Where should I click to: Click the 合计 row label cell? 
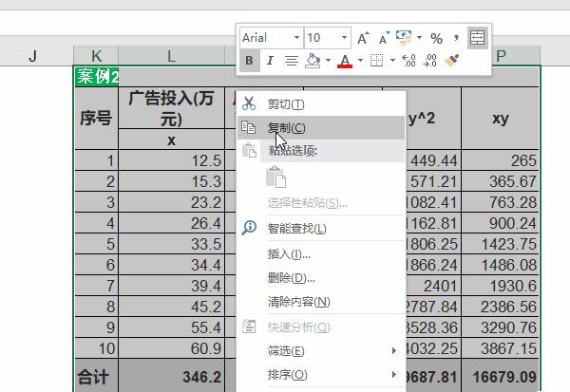96,377
